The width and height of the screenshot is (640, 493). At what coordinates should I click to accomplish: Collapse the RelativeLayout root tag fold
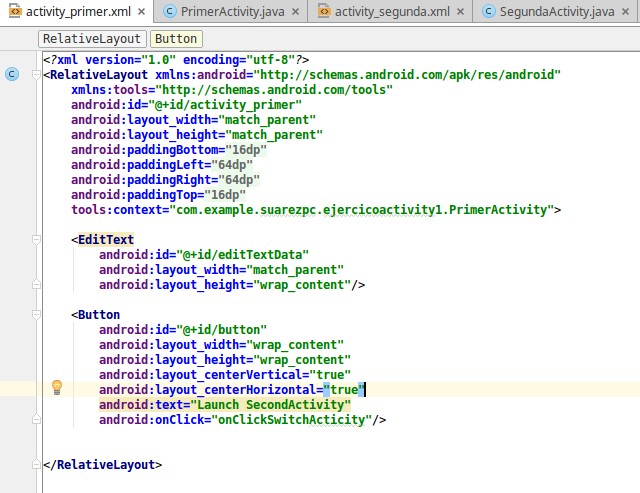coord(36,74)
